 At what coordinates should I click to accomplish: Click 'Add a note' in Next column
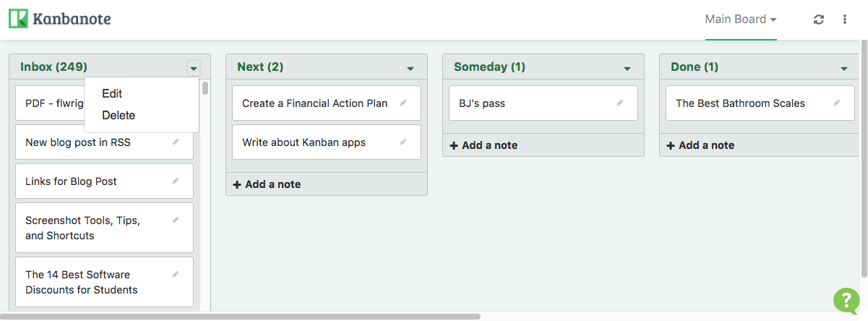267,184
